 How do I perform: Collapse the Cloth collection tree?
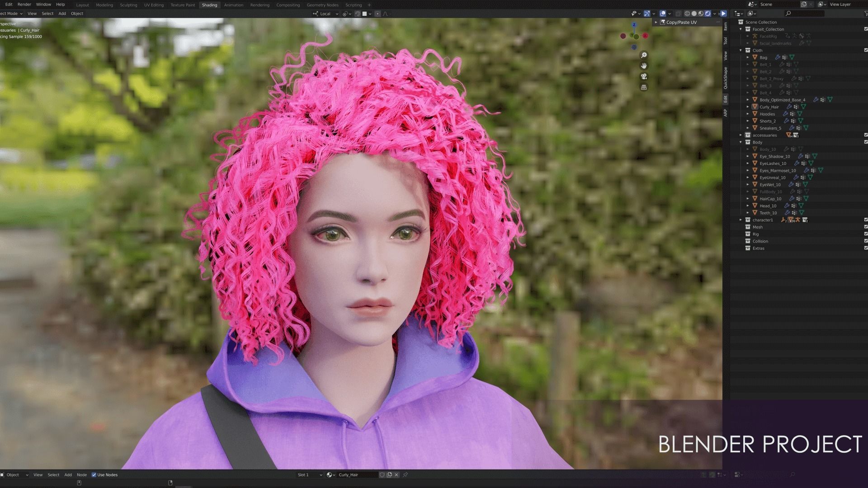[741, 50]
